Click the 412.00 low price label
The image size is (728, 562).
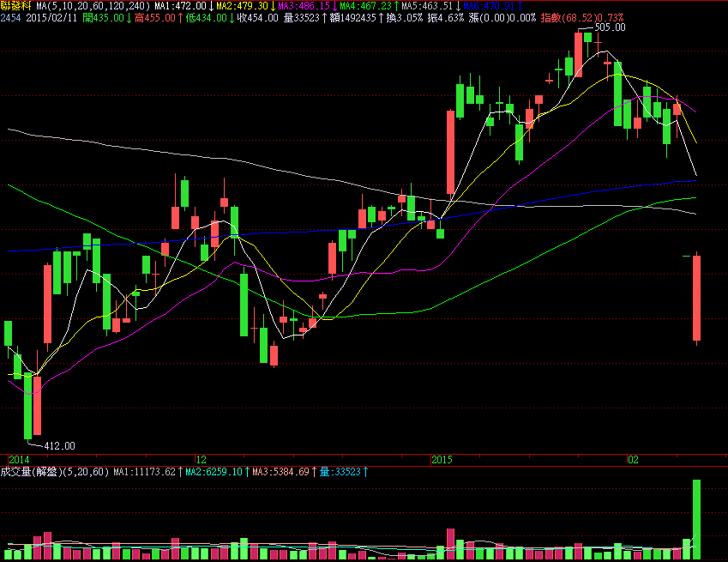click(59, 446)
